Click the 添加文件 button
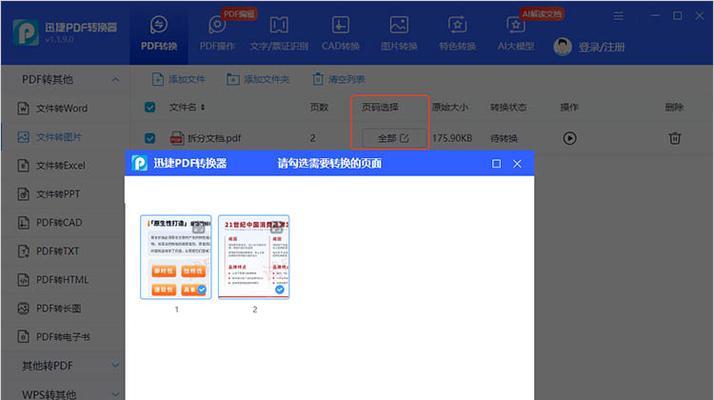714x400 pixels. coord(178,79)
